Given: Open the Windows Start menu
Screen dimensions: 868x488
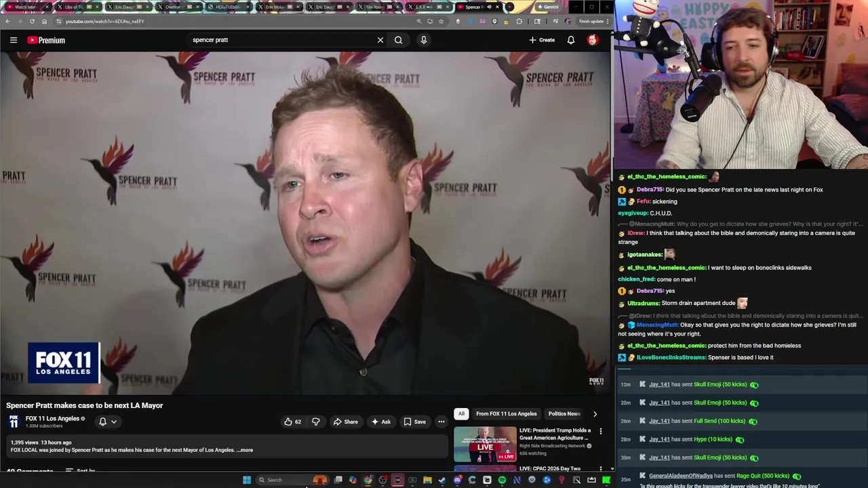Looking at the screenshot, I should pyautogui.click(x=247, y=480).
